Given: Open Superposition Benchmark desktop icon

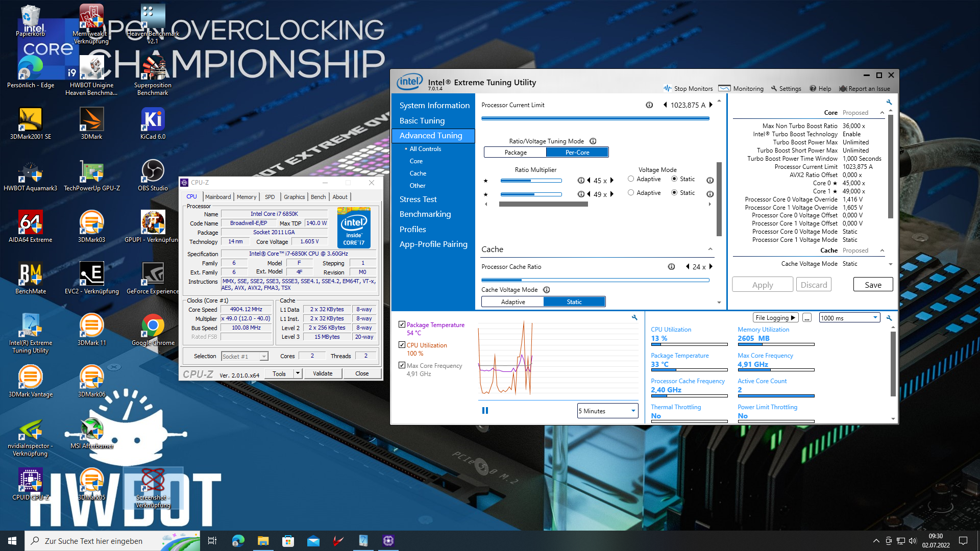Looking at the screenshot, I should click(x=153, y=75).
